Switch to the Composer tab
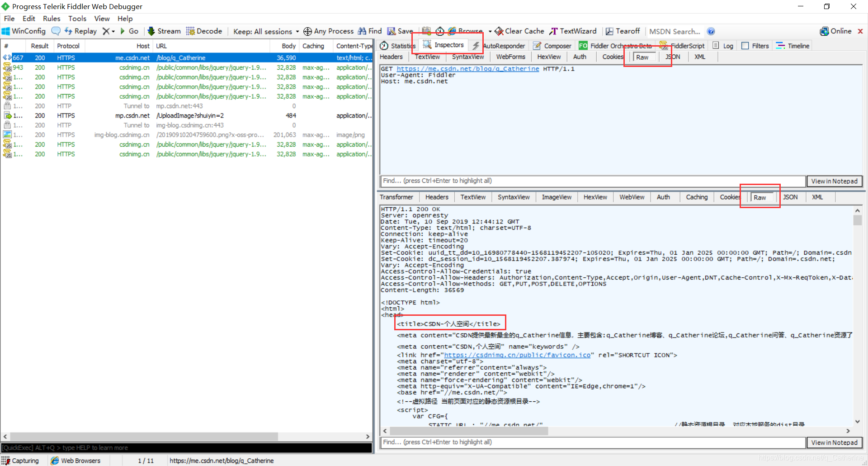868x466 pixels. [552, 46]
